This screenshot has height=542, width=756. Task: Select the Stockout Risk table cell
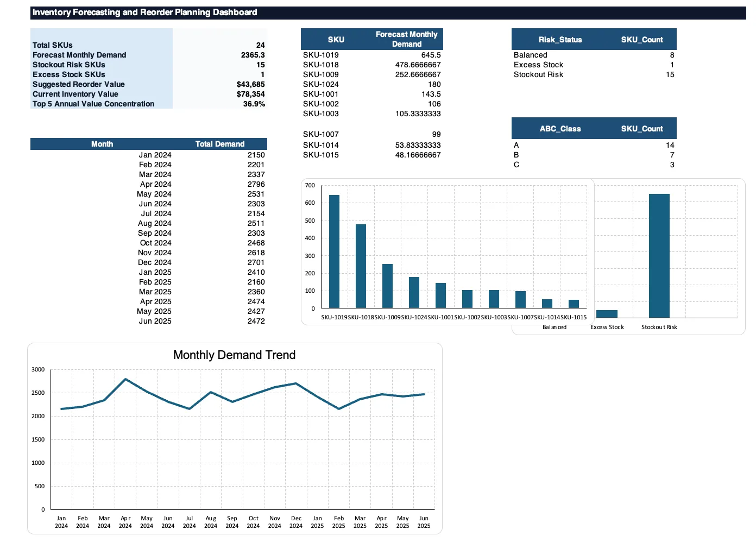coord(538,74)
